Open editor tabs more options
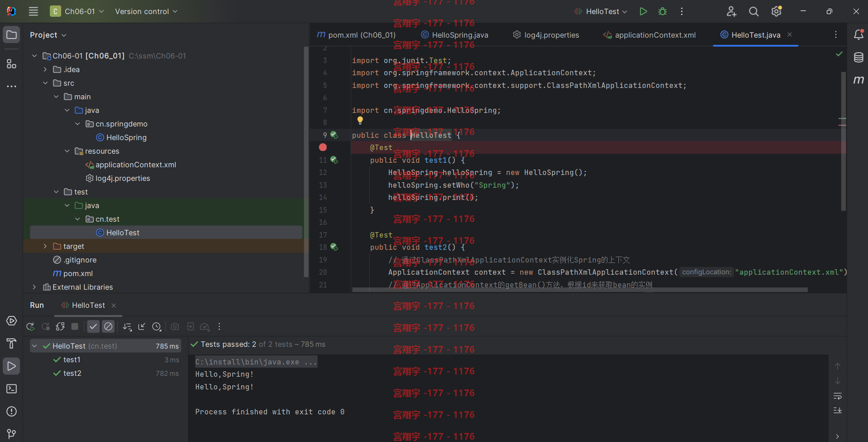Screen dimensions: 868x442 tap(836, 34)
